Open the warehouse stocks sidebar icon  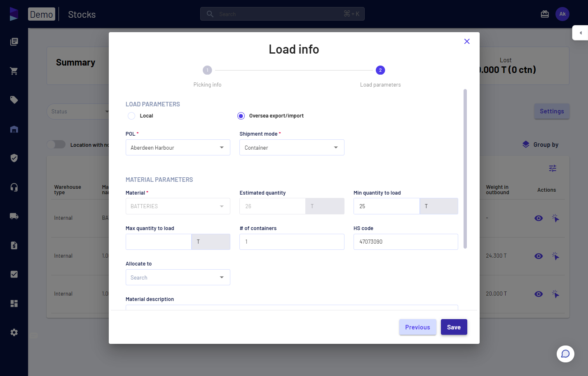pos(14,129)
